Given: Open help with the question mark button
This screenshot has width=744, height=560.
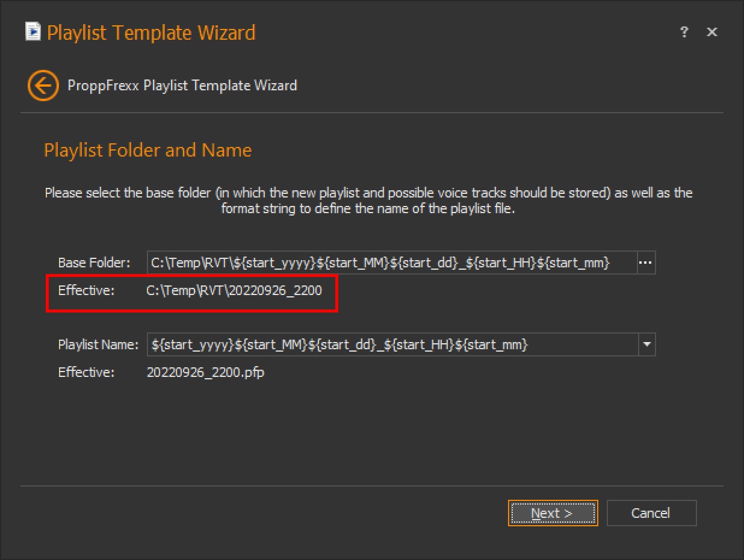Looking at the screenshot, I should point(684,33).
